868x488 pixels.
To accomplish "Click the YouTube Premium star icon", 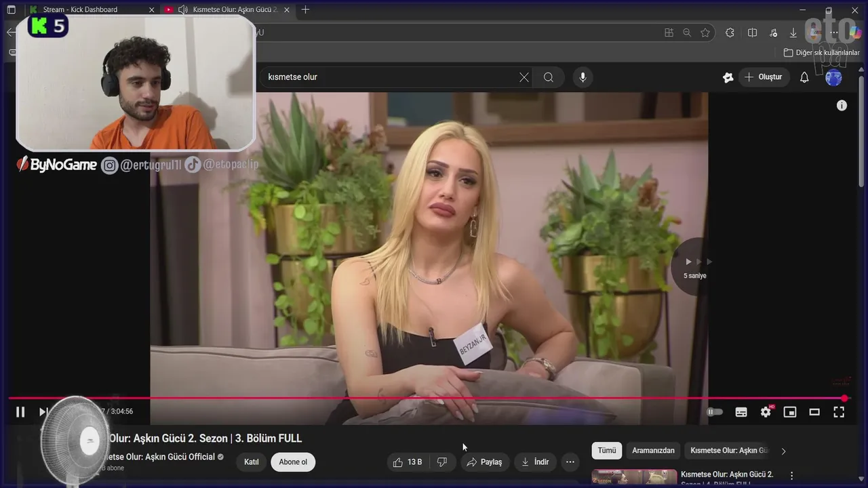I will 728,77.
